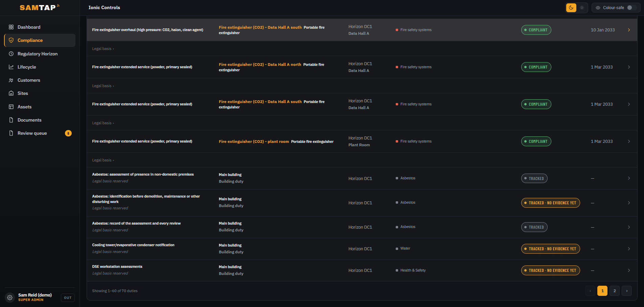Open Fire extinguisher (CO2) - plant room link
644x307 pixels.
(254, 142)
